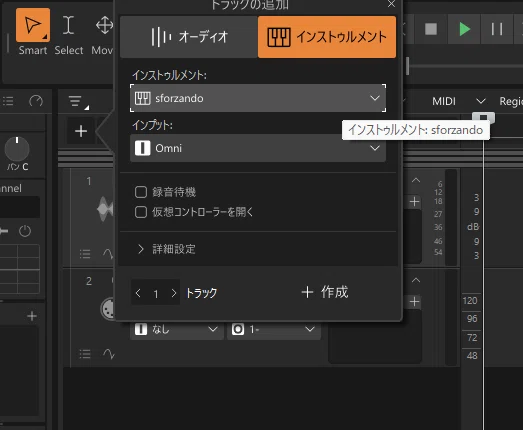The image size is (523, 430).
Task: Click the playhead marker on timeline
Action: coord(483,117)
